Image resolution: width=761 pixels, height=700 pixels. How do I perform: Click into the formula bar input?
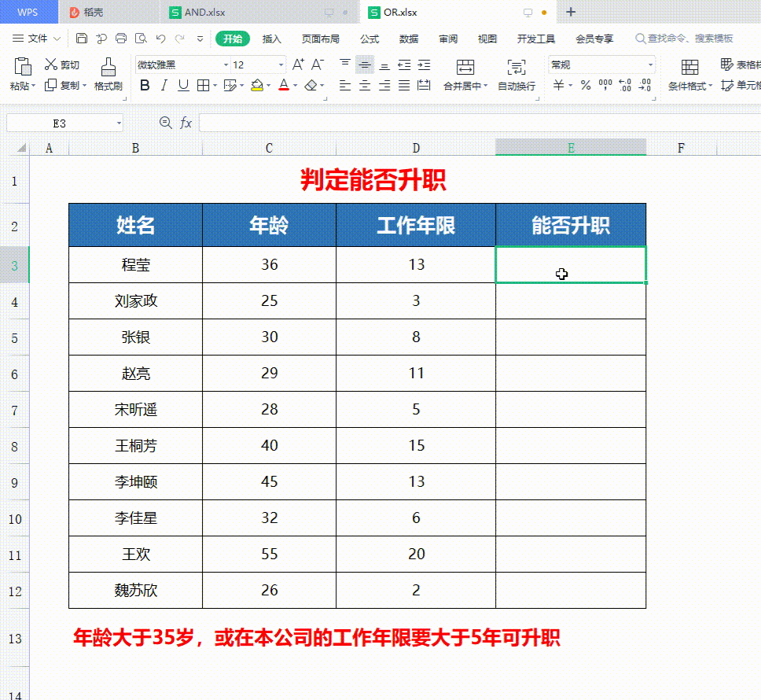click(x=480, y=123)
